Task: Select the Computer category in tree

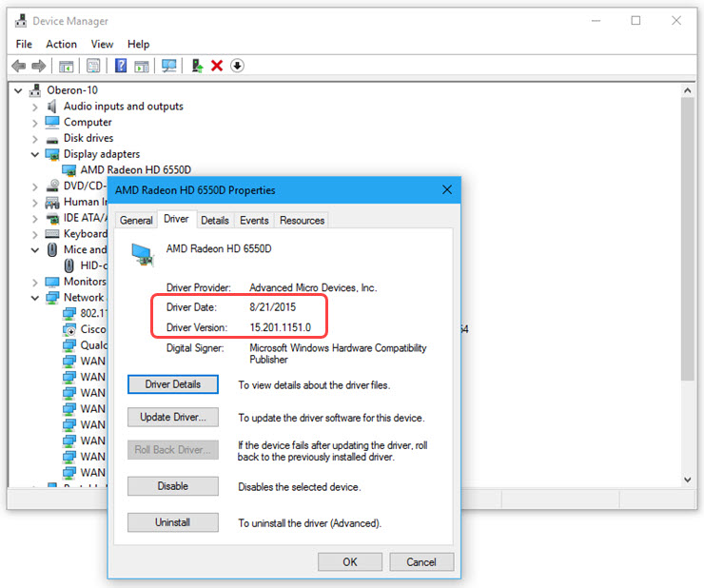Action: point(88,122)
